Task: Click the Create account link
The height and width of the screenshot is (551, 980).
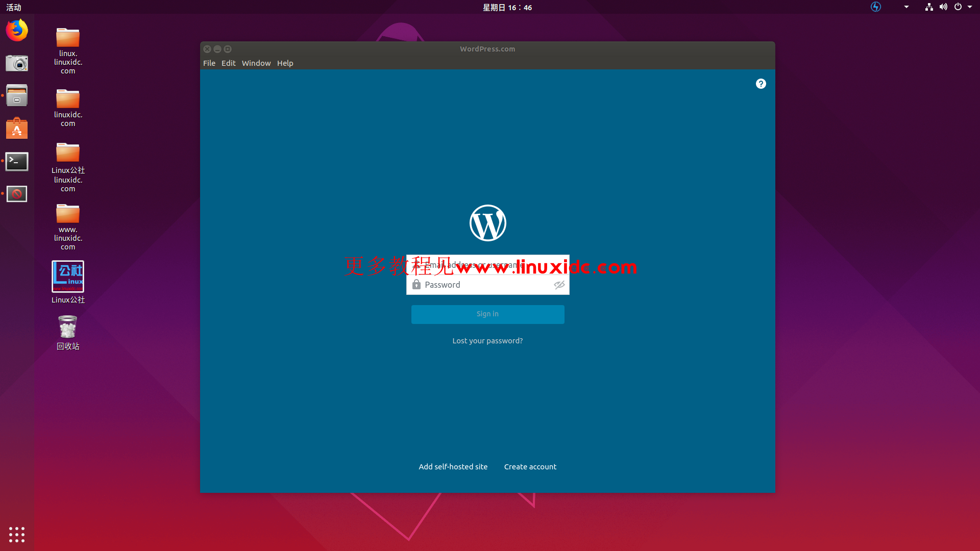Action: pos(530,466)
